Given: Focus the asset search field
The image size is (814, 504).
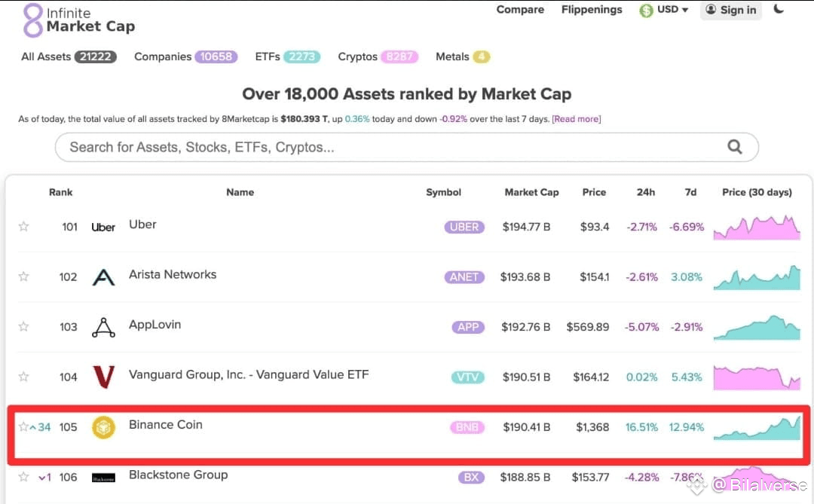Looking at the screenshot, I should pos(406,147).
